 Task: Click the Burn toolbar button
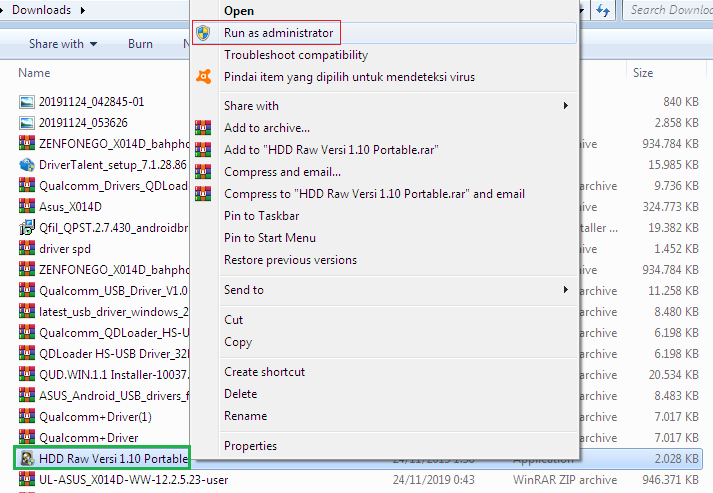pos(140,44)
